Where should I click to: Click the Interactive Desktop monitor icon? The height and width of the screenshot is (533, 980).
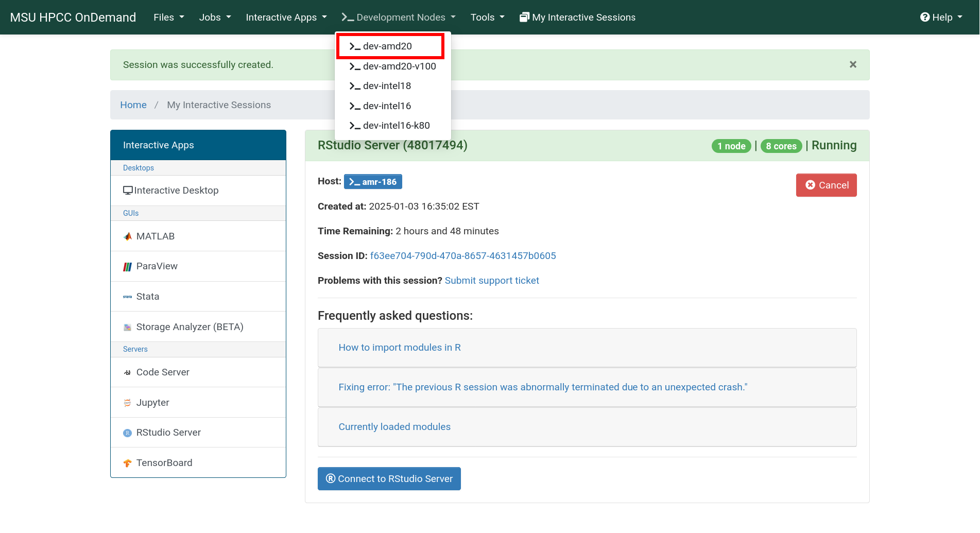(128, 191)
